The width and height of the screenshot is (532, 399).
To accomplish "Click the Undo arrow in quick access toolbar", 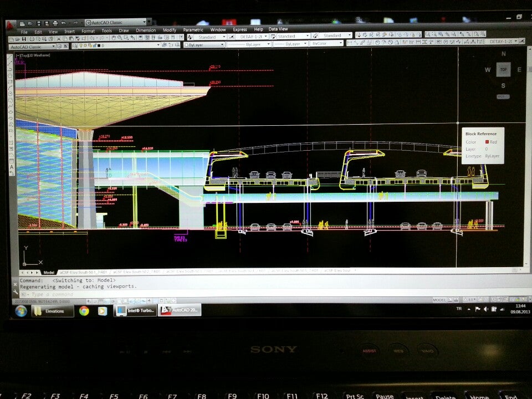I will pyautogui.click(x=64, y=23).
